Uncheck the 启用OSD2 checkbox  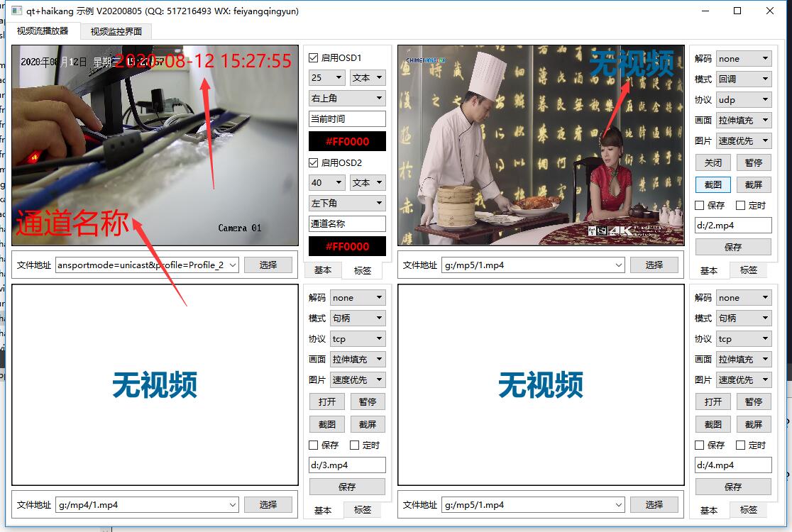[313, 162]
